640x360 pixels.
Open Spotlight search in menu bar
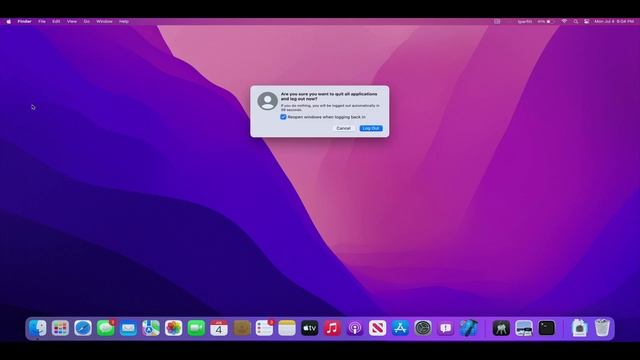[x=576, y=21]
